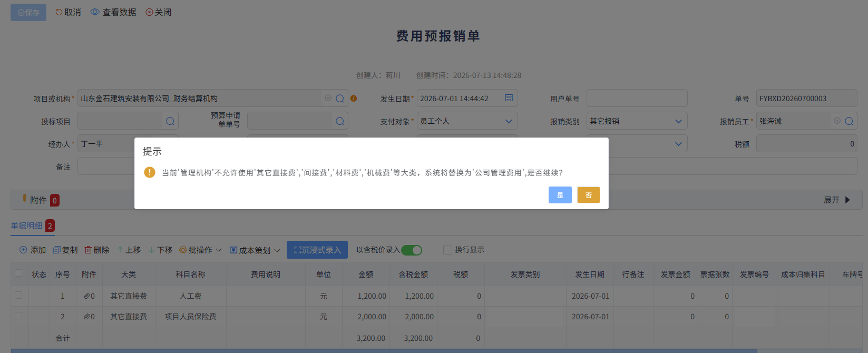Click 关闭 in the top toolbar
This screenshot has width=868, height=353.
(159, 12)
